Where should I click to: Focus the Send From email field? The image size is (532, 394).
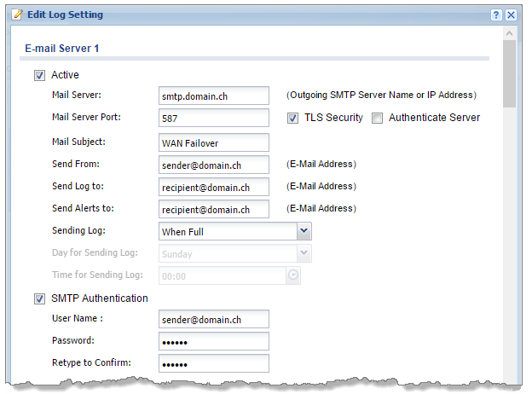(213, 165)
